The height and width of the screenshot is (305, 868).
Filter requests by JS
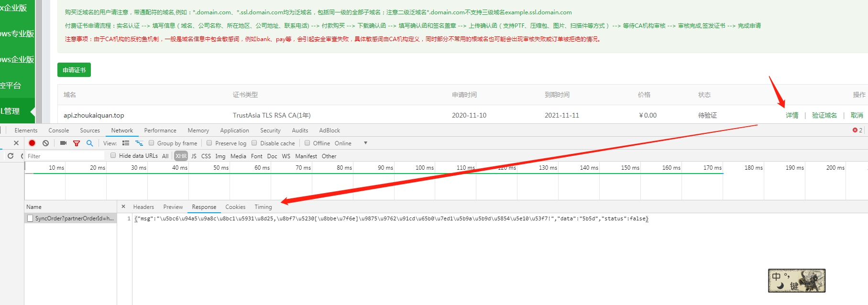tap(194, 156)
